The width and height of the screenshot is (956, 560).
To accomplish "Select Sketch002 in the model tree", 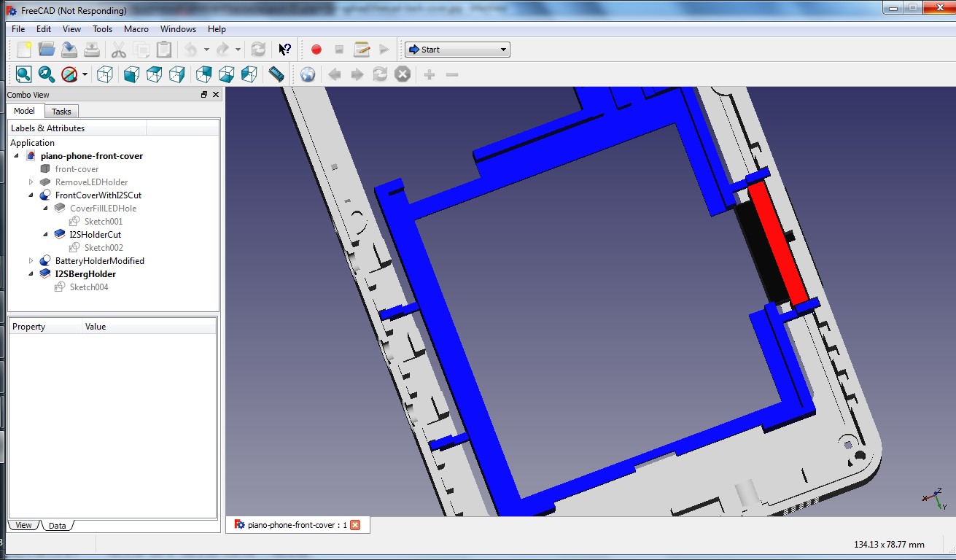I will (104, 248).
